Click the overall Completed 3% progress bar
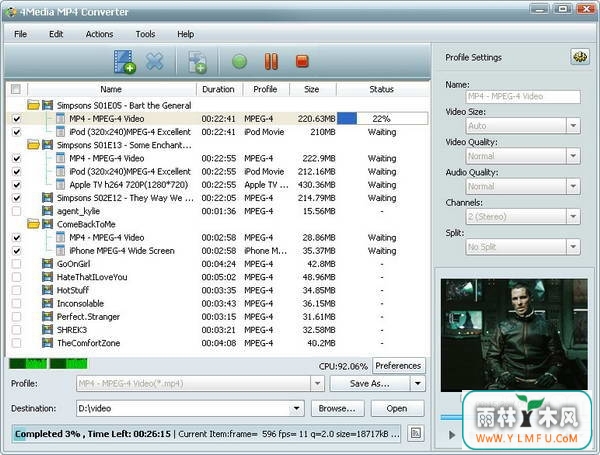Image resolution: width=600 pixels, height=455 pixels. [206, 434]
